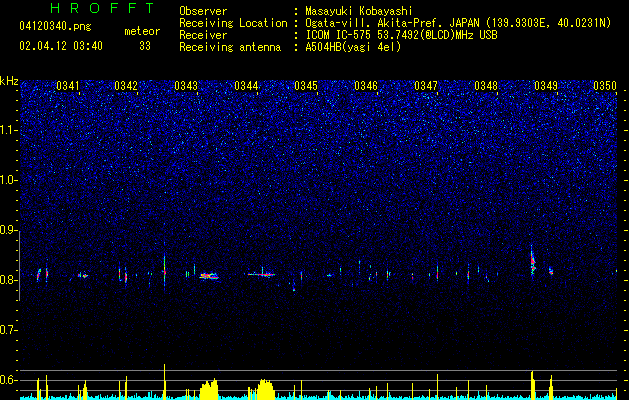Click the gray frequency range bar beside 0.8
629x400 pixels.
[x=19, y=266]
